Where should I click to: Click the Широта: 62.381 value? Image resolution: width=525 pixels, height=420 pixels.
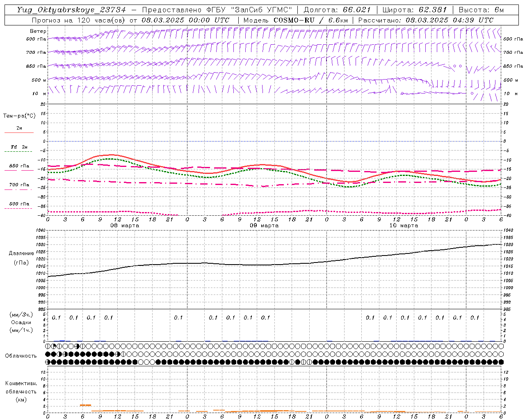415,10
